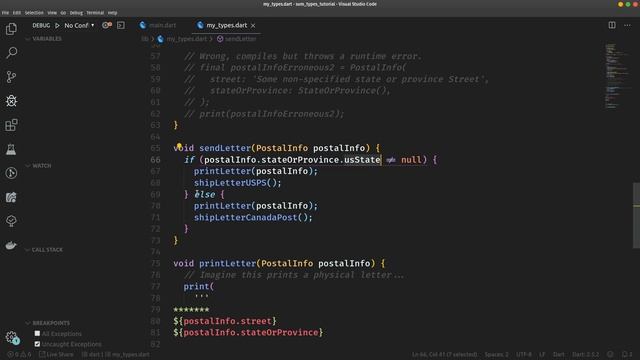Screen dimensions: 640x360
Task: Open editor More Actions ellipsis
Action: coord(627,25)
